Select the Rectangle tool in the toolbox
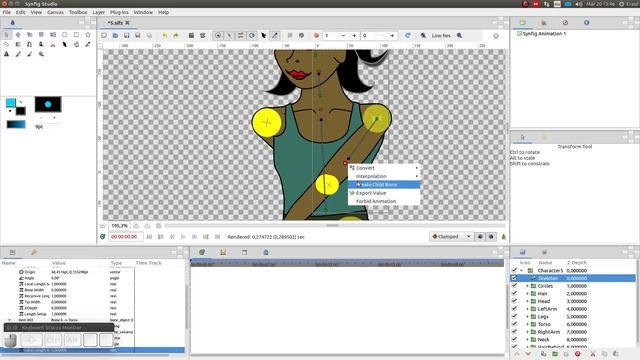640x360 pixels. 76,35
